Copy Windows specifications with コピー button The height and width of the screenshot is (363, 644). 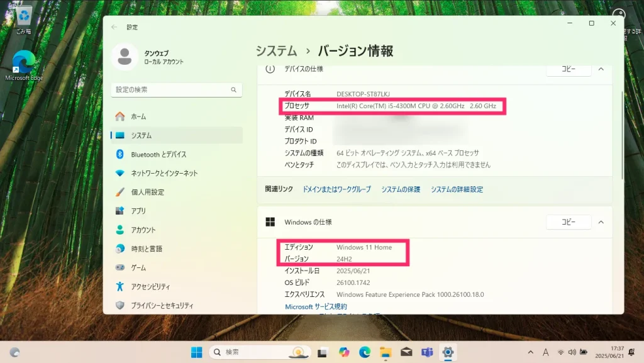pos(569,222)
